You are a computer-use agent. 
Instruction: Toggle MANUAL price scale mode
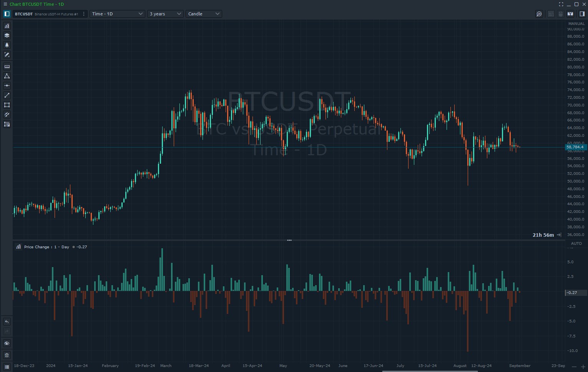click(x=576, y=24)
